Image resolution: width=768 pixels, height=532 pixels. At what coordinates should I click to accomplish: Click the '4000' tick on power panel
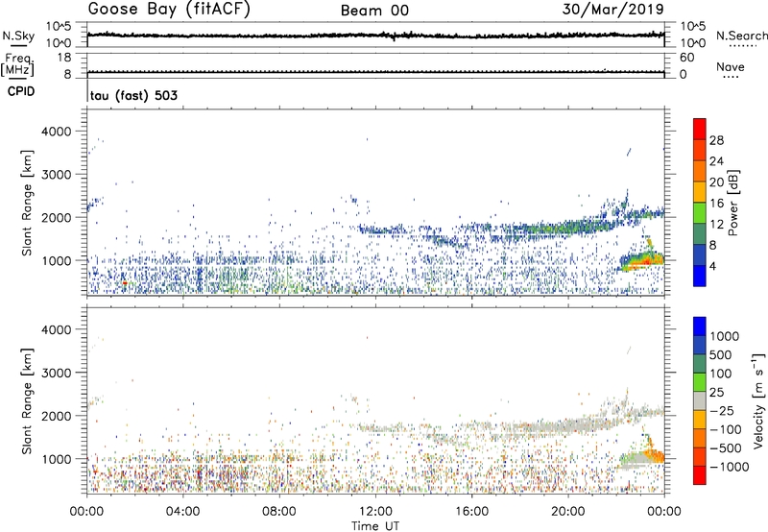[57, 132]
